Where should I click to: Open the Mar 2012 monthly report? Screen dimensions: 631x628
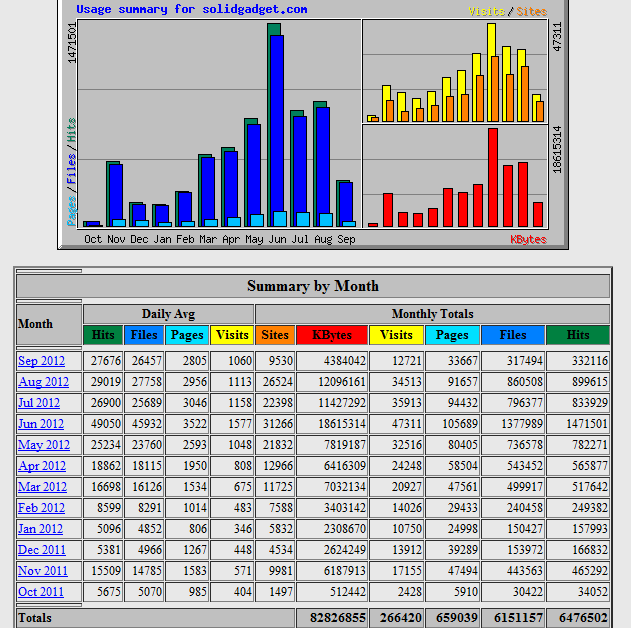(x=42, y=487)
